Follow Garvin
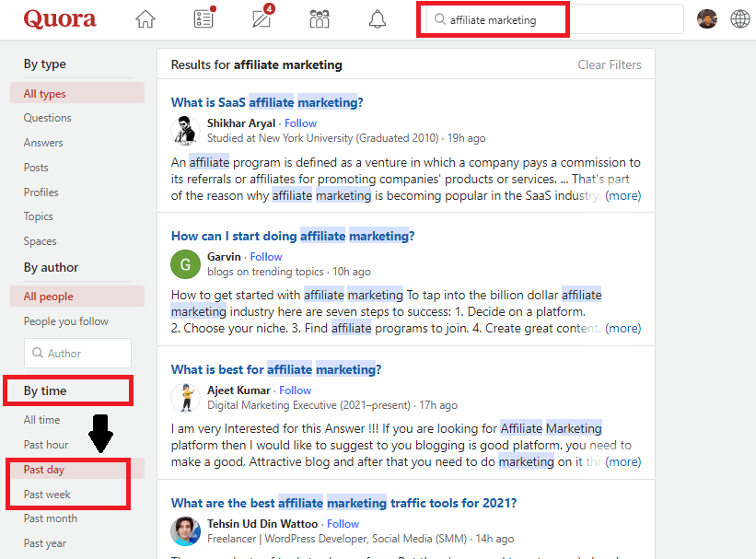 tap(266, 257)
